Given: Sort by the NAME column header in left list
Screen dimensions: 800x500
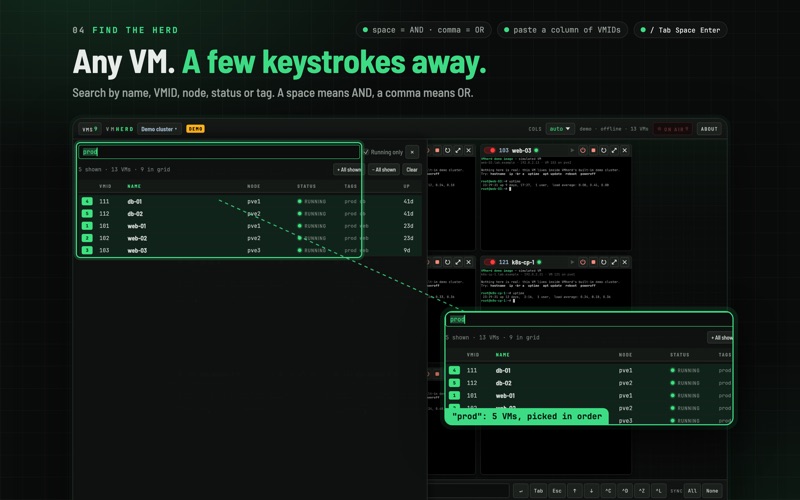Looking at the screenshot, I should click(x=134, y=186).
